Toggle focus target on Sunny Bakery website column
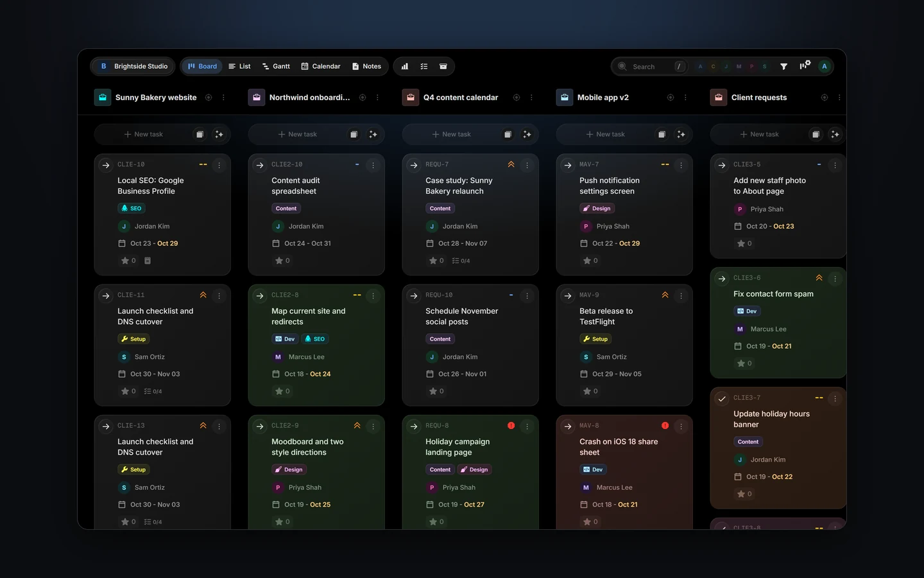924x578 pixels. (x=209, y=98)
